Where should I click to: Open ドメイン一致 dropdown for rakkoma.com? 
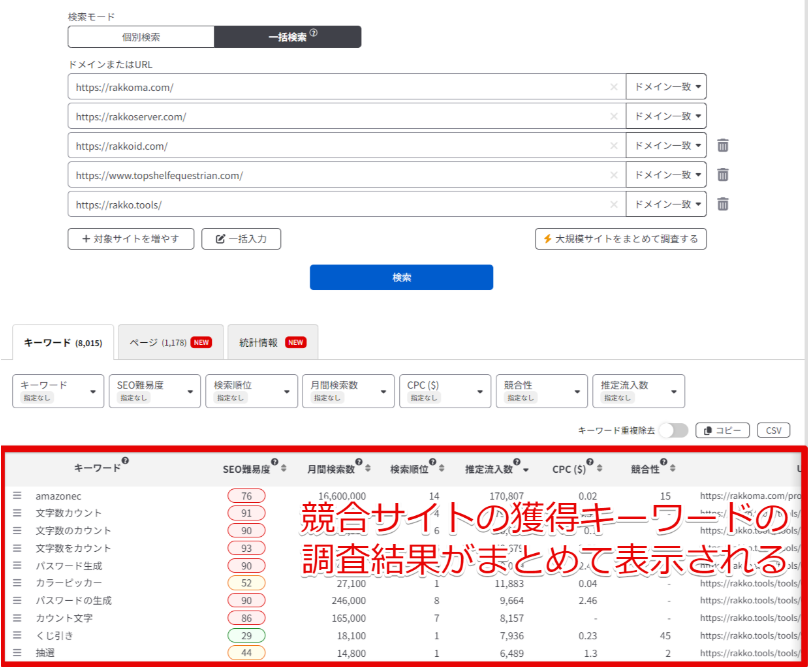[x=666, y=87]
